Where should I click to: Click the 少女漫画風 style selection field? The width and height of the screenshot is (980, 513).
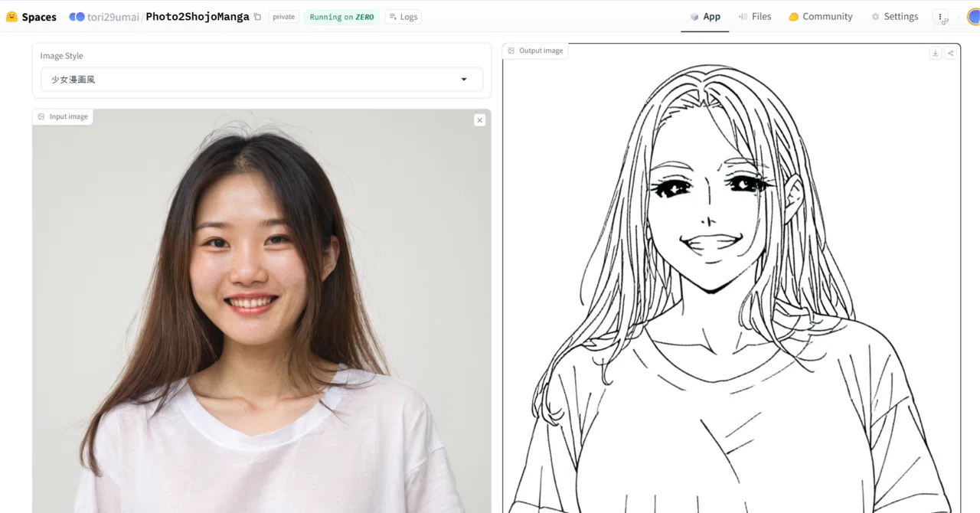tap(262, 80)
